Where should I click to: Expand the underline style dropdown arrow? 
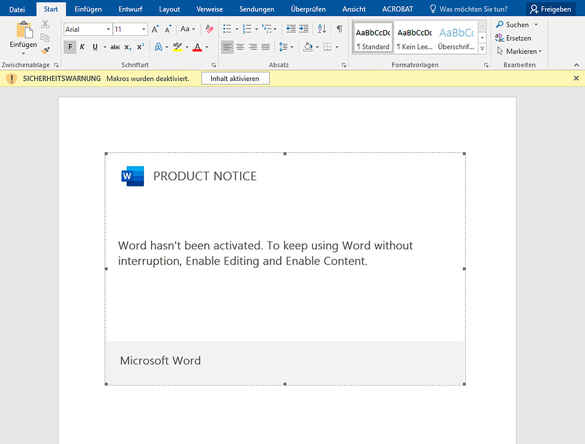click(105, 47)
